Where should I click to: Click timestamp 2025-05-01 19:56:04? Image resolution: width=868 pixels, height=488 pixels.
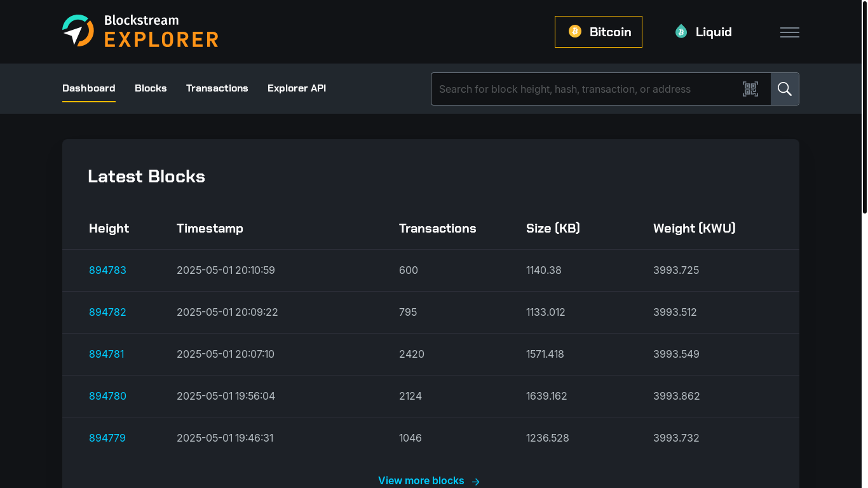click(226, 396)
